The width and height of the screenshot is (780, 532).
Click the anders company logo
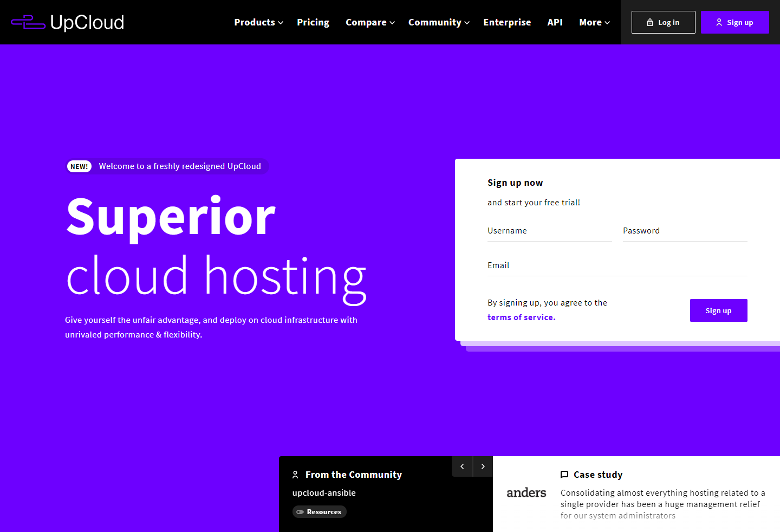click(526, 493)
